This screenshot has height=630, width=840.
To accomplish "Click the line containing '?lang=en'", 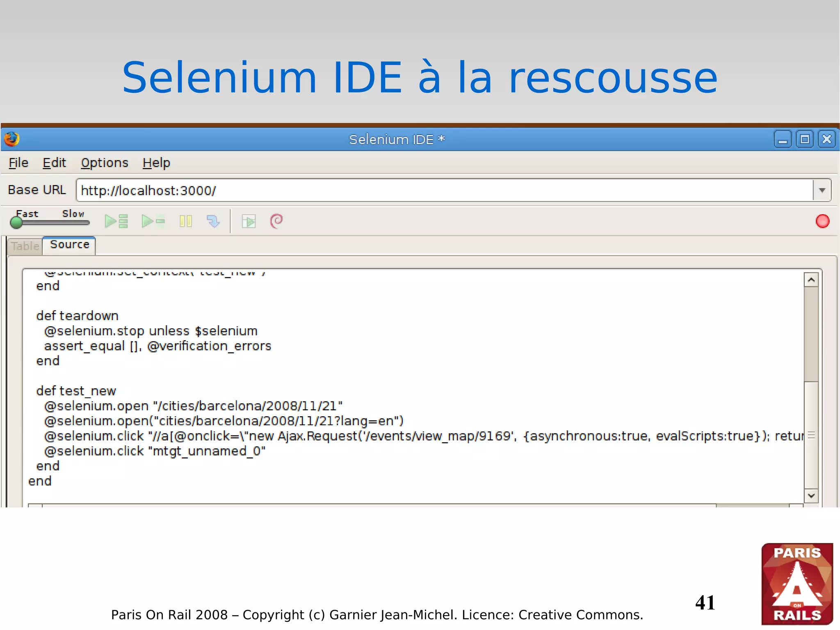I will coord(224,421).
